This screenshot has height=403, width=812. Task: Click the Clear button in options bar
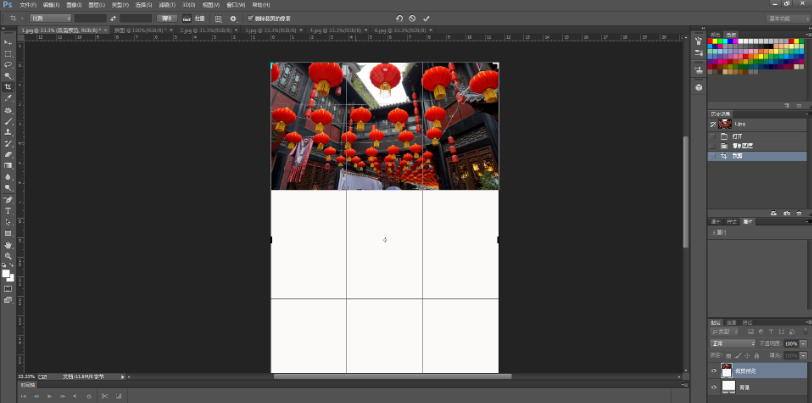(167, 18)
